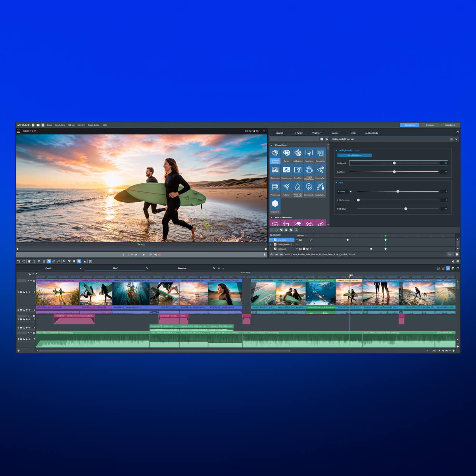Viewport: 476px width, 476px height.
Task: Switch to the Vorlagen tab
Action: tap(317, 133)
